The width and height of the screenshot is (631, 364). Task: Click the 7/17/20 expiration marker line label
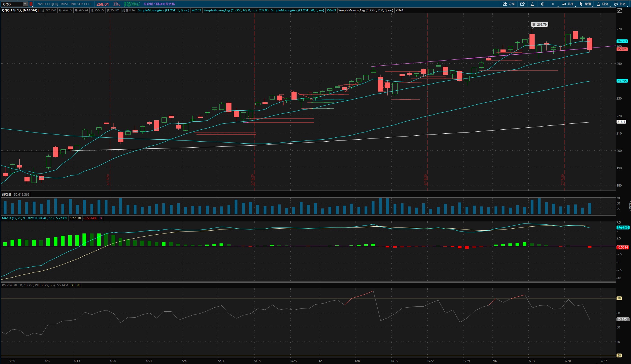tap(563, 180)
